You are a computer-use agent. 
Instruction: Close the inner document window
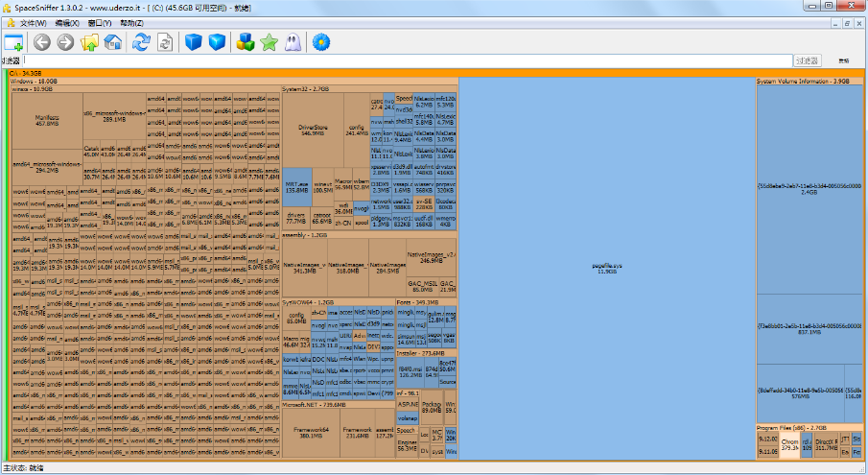tap(859, 23)
